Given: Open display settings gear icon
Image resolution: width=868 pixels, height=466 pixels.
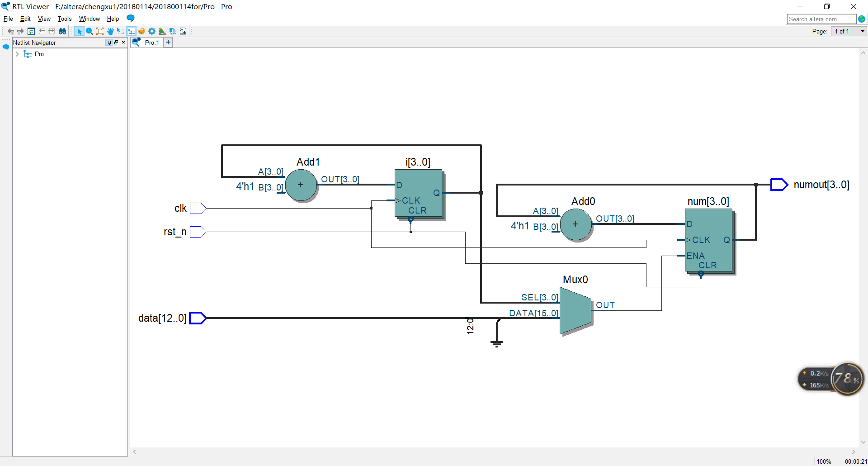Looking at the screenshot, I should [x=152, y=31].
